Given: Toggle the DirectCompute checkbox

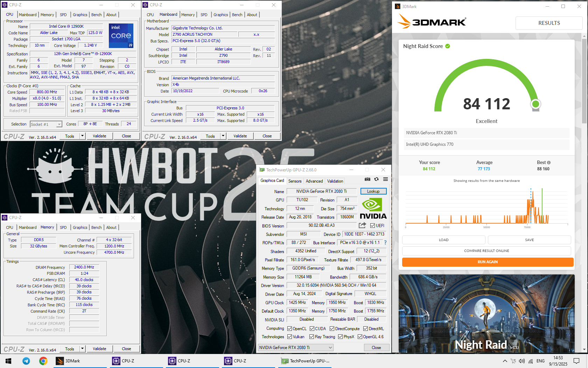Looking at the screenshot, I should [332, 329].
